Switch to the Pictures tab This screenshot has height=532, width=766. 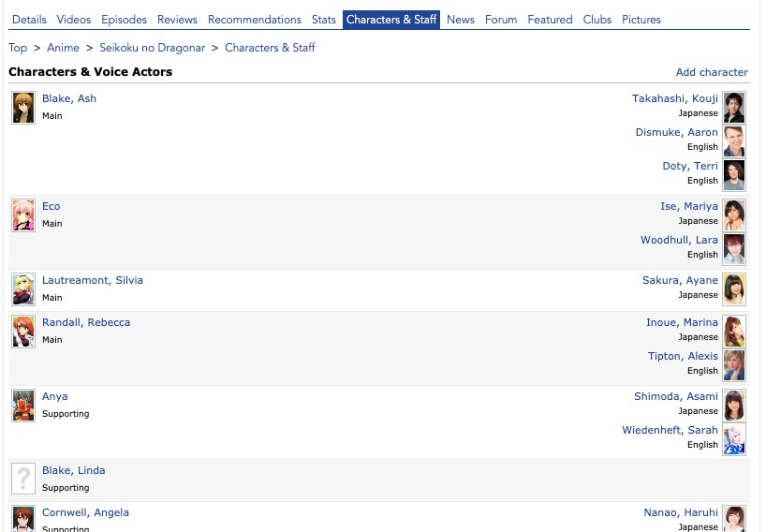[641, 20]
